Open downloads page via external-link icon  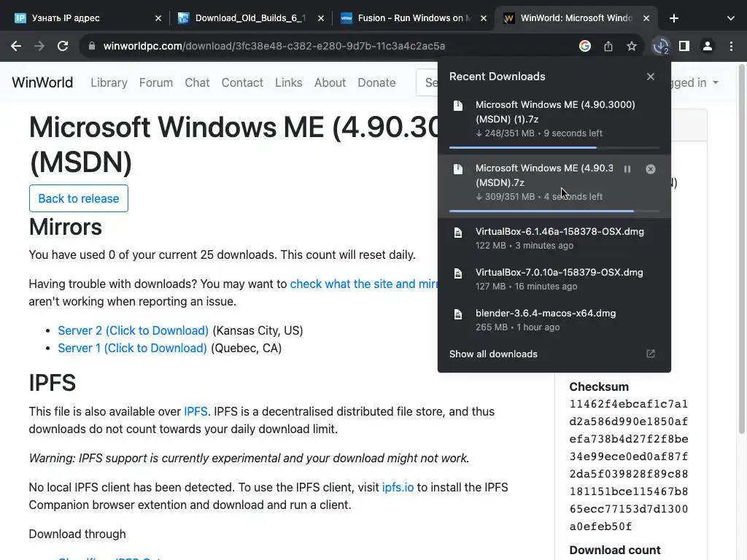[650, 354]
